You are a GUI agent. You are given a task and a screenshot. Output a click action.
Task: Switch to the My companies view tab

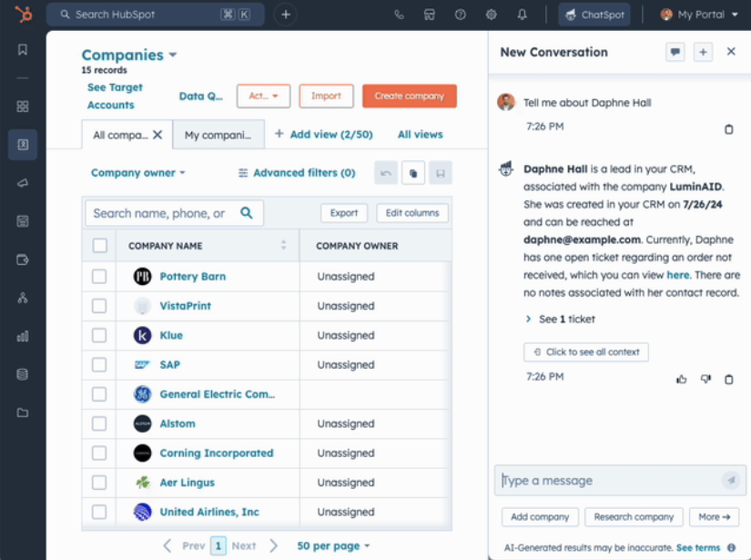tap(218, 135)
